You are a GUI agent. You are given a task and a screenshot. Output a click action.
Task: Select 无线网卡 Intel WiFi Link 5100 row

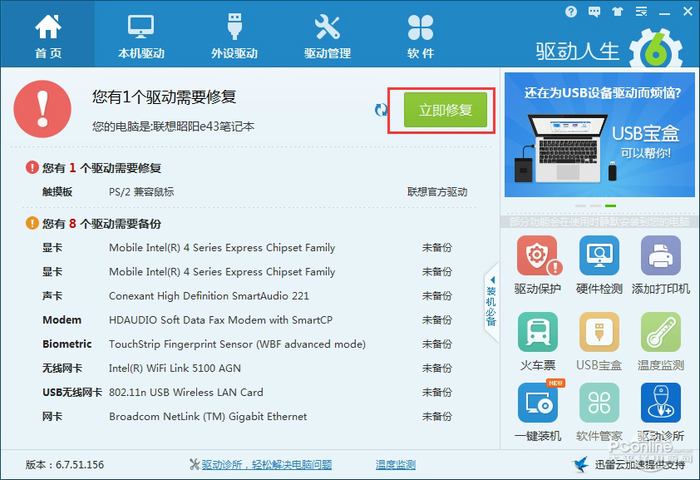coord(247,368)
